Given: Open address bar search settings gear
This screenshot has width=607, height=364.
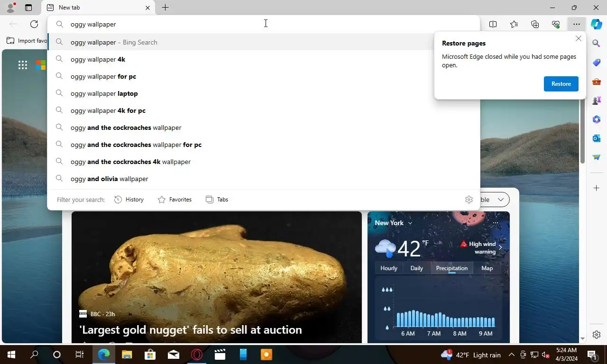Looking at the screenshot, I should pyautogui.click(x=469, y=200).
